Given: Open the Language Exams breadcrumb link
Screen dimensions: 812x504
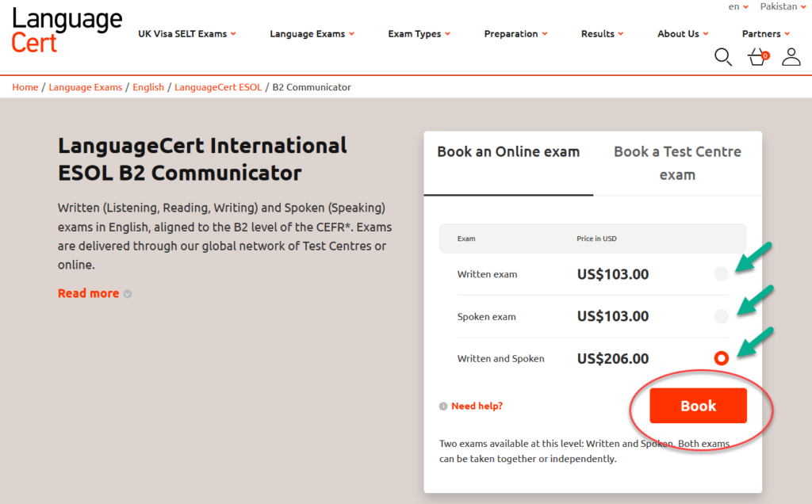Looking at the screenshot, I should click(x=86, y=87).
